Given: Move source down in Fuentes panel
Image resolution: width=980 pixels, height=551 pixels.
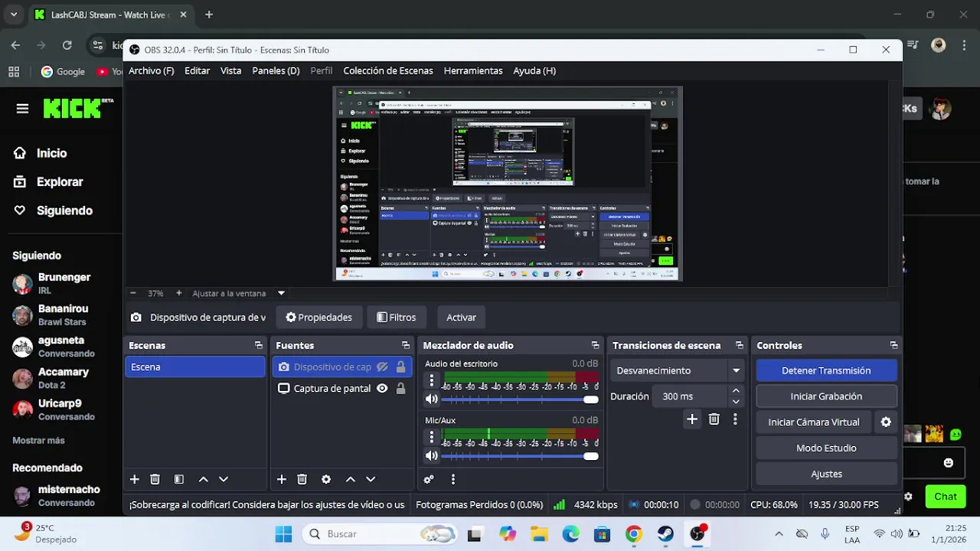Looking at the screenshot, I should (x=370, y=479).
